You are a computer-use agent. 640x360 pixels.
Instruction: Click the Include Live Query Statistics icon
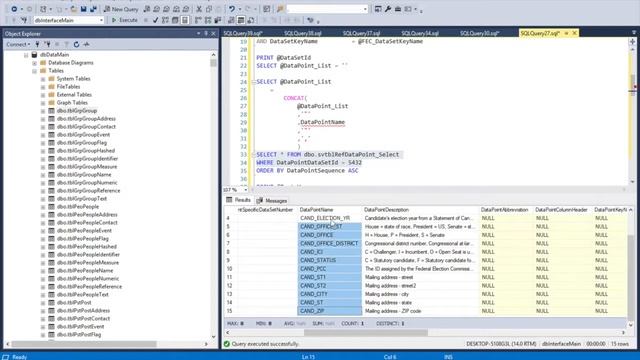[208, 20]
